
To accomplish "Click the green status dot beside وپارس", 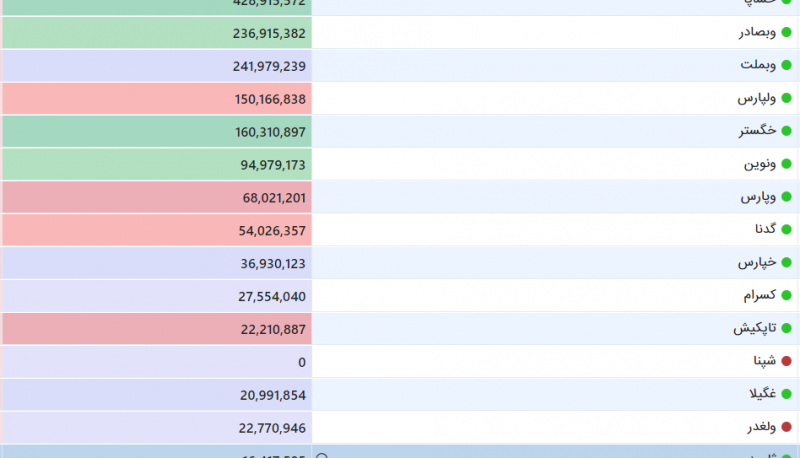I will pyautogui.click(x=786, y=197).
